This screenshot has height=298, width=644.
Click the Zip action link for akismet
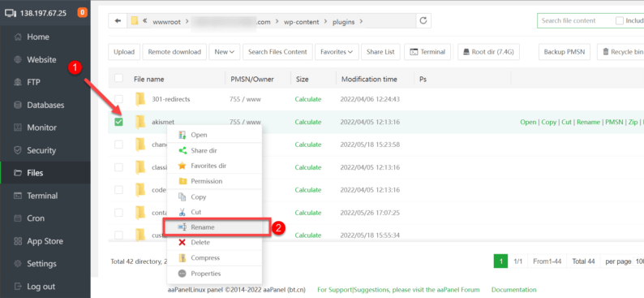coord(633,122)
